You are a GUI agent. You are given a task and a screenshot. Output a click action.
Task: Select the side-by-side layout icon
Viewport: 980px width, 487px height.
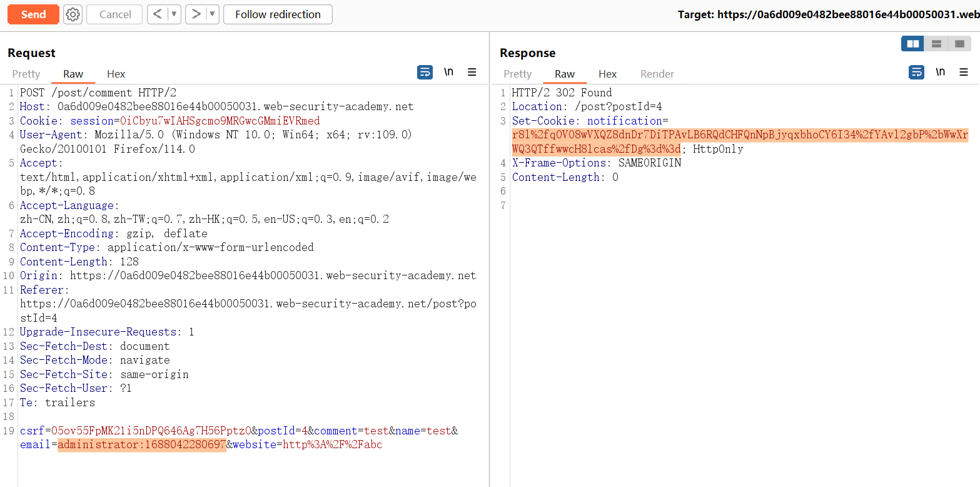point(912,44)
